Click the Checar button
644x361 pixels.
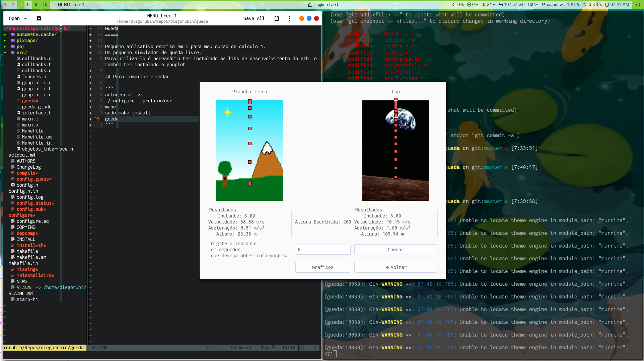click(396, 250)
